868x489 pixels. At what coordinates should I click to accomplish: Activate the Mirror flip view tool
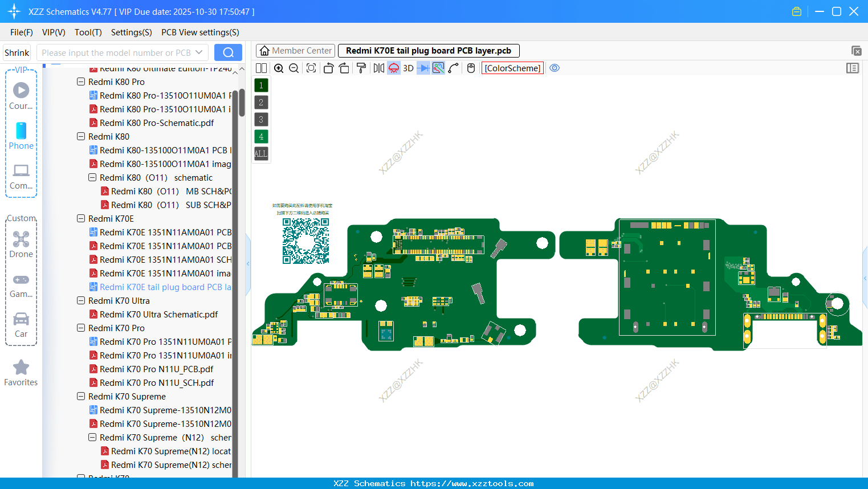click(x=378, y=68)
